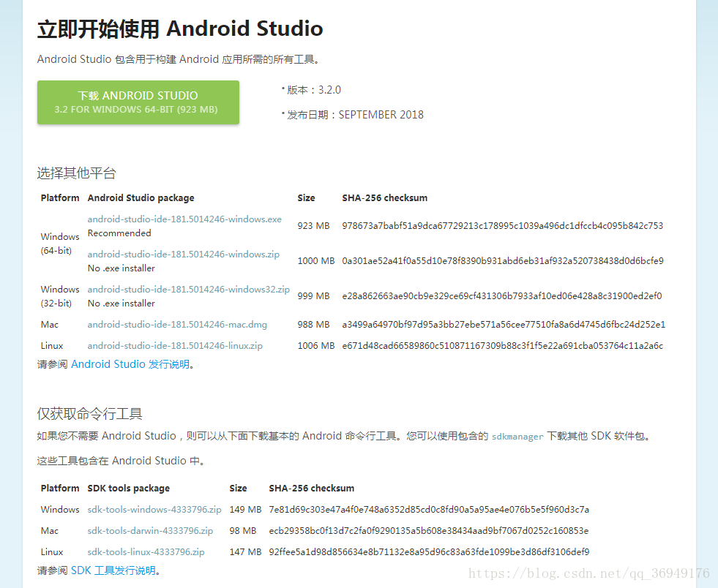The image size is (718, 588).
Task: Download android-studio-ide-181.5014246-mac.dmg
Action: click(x=177, y=325)
